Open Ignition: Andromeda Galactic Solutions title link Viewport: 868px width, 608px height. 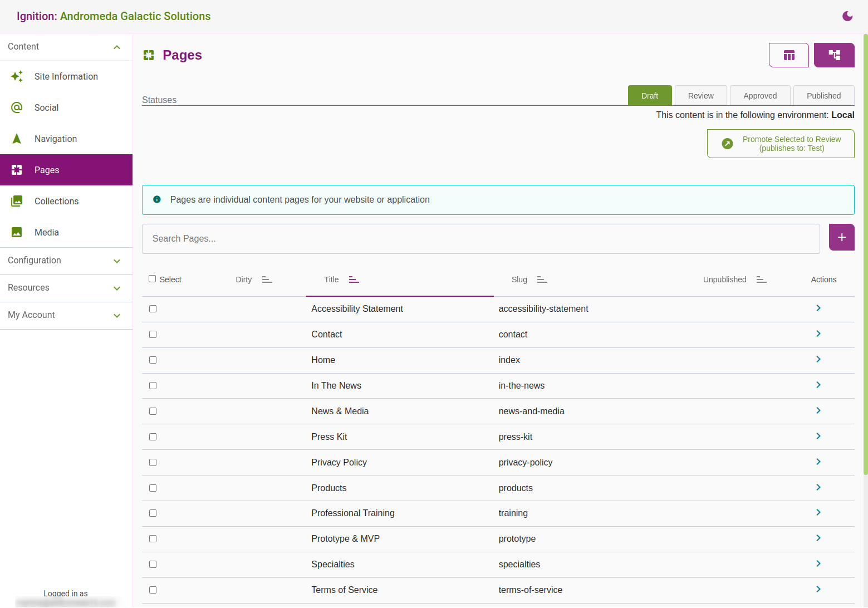tap(114, 16)
